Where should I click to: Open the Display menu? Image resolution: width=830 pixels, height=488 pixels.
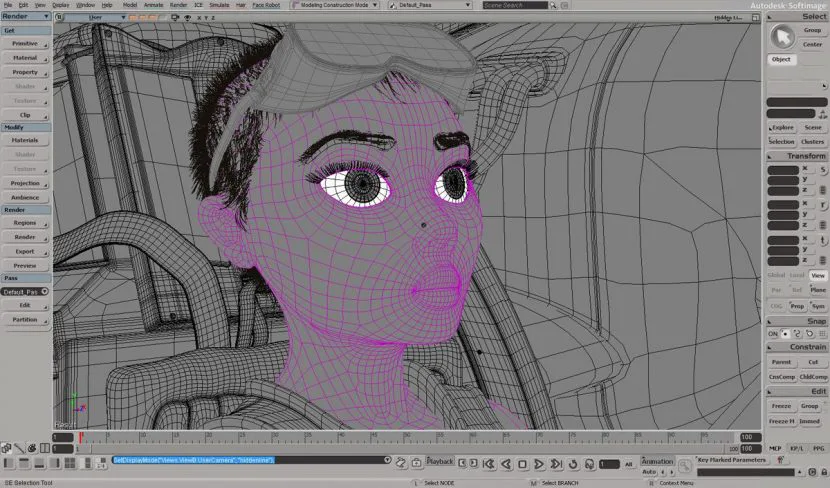click(x=60, y=5)
